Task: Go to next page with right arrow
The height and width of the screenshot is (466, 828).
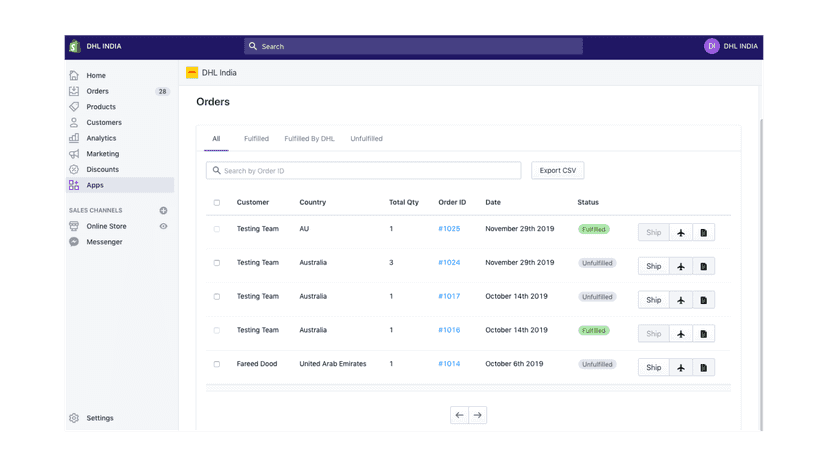Action: (477, 415)
